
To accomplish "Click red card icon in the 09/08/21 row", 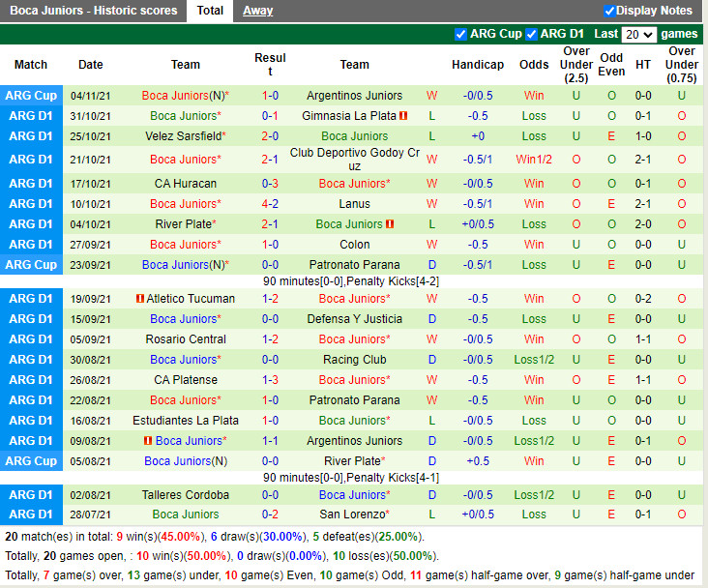I will [148, 441].
